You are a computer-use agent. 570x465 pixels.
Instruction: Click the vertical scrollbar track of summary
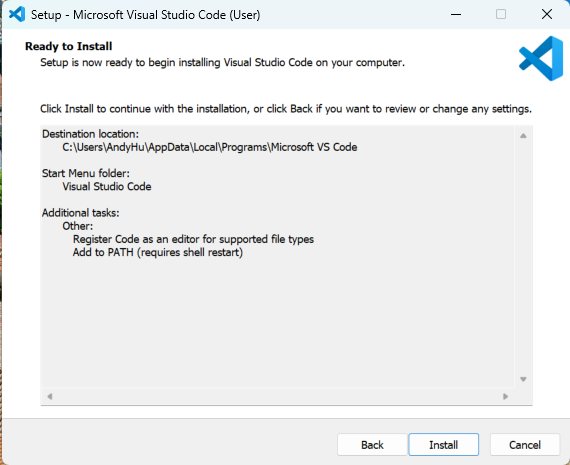coord(523,257)
